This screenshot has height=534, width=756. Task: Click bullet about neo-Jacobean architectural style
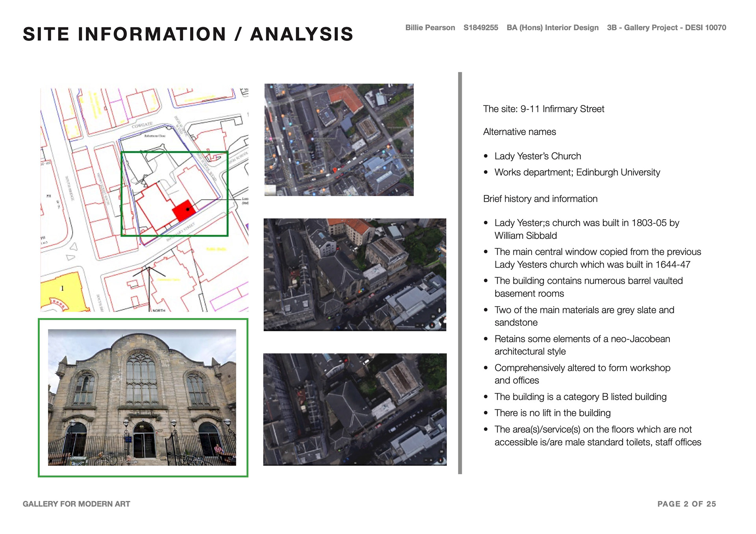click(582, 345)
